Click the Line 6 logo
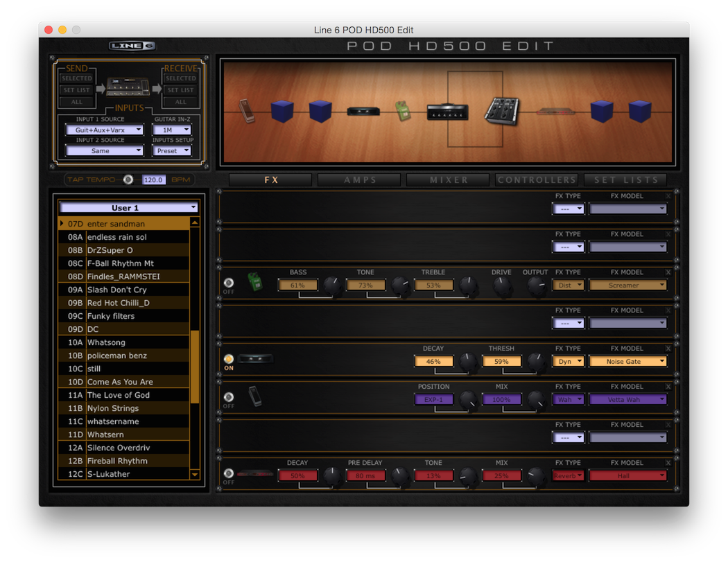 pos(132,46)
